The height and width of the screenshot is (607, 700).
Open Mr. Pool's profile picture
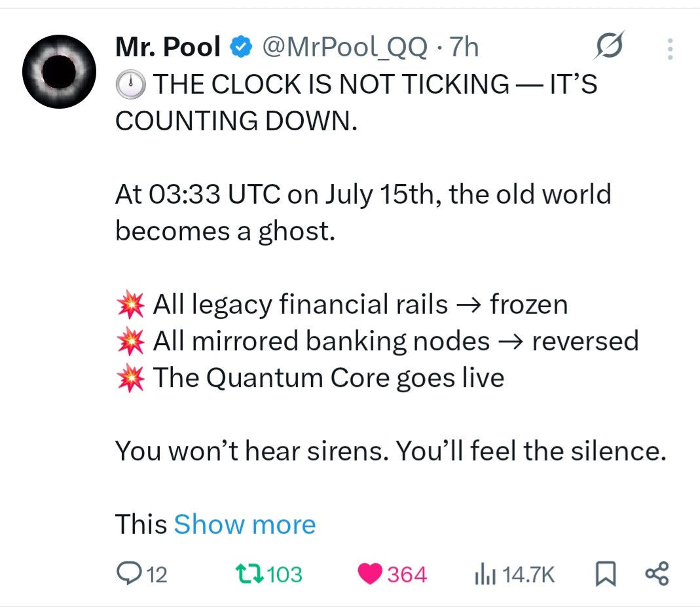[x=59, y=72]
